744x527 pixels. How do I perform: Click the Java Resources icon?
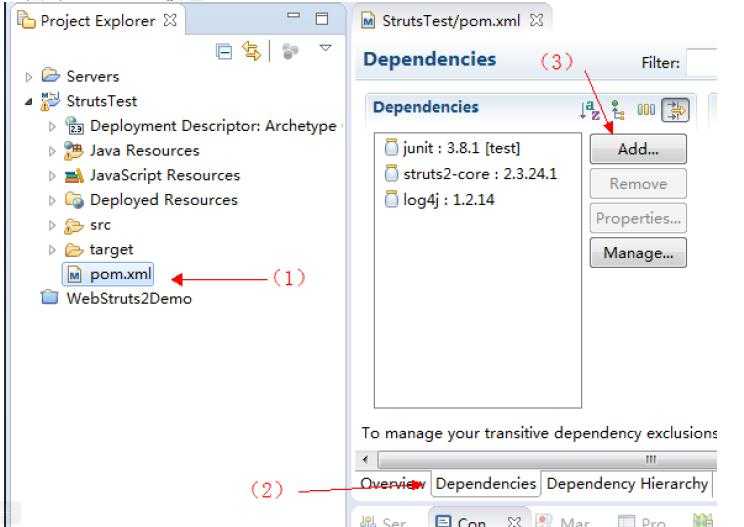tap(74, 150)
